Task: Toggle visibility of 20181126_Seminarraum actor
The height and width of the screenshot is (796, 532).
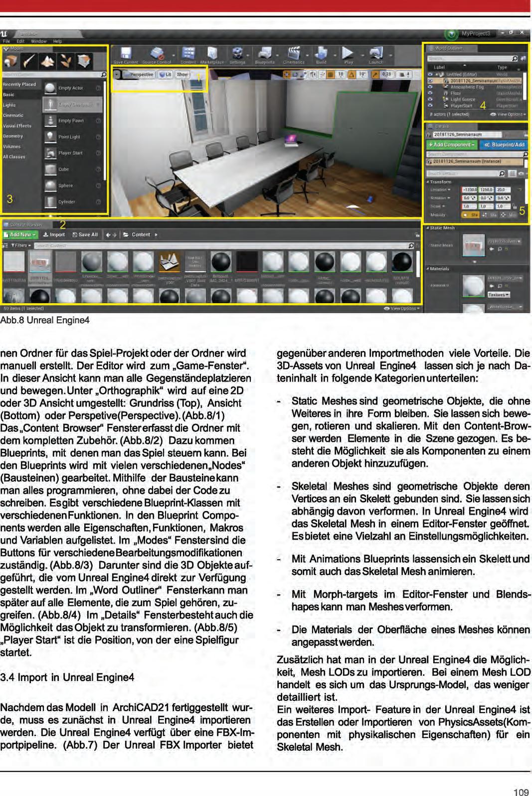Action: tap(431, 80)
